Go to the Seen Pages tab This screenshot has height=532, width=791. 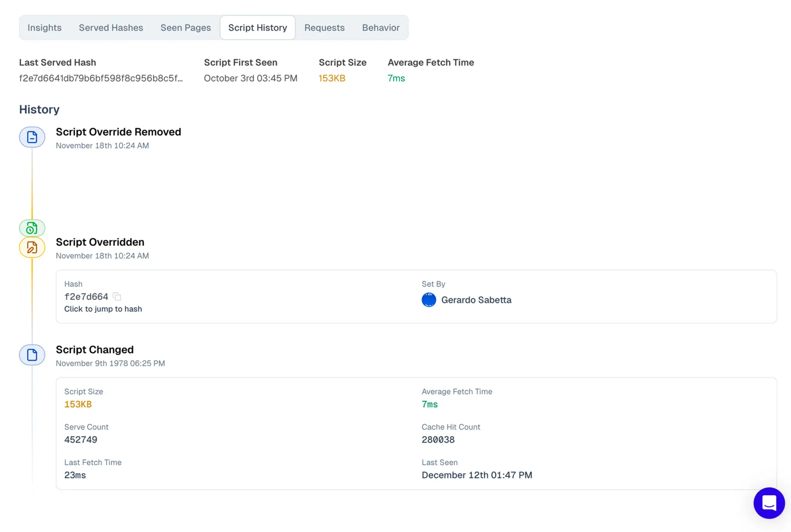coord(185,28)
